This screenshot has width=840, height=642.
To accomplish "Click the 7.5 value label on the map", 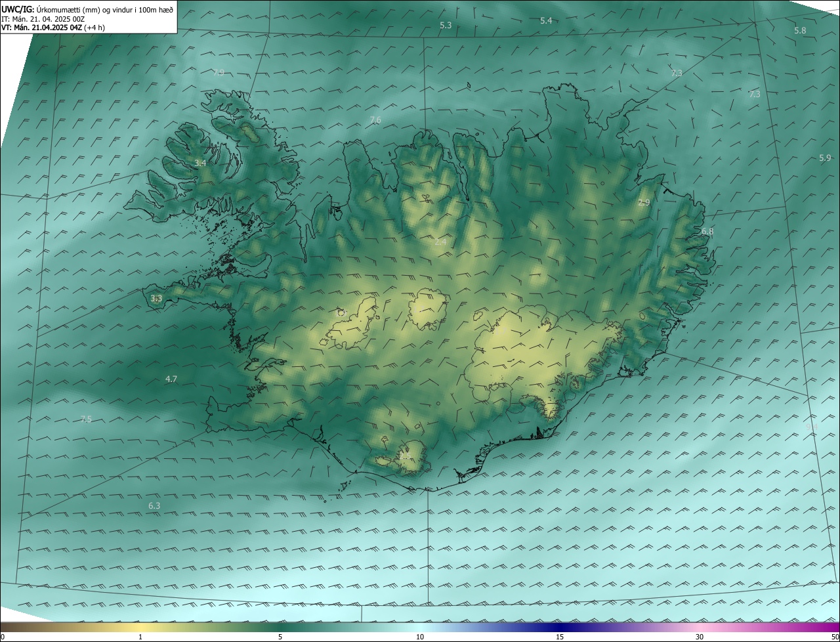I will pyautogui.click(x=86, y=419).
